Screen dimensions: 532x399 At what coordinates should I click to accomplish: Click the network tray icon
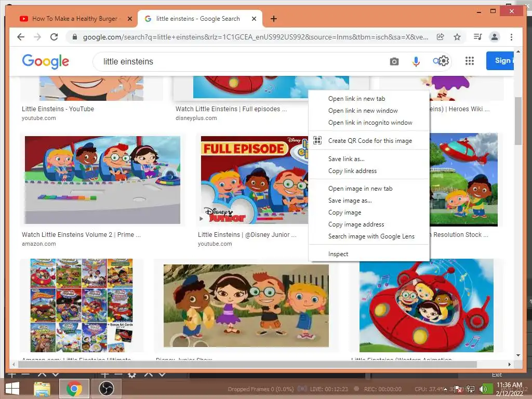click(x=471, y=389)
